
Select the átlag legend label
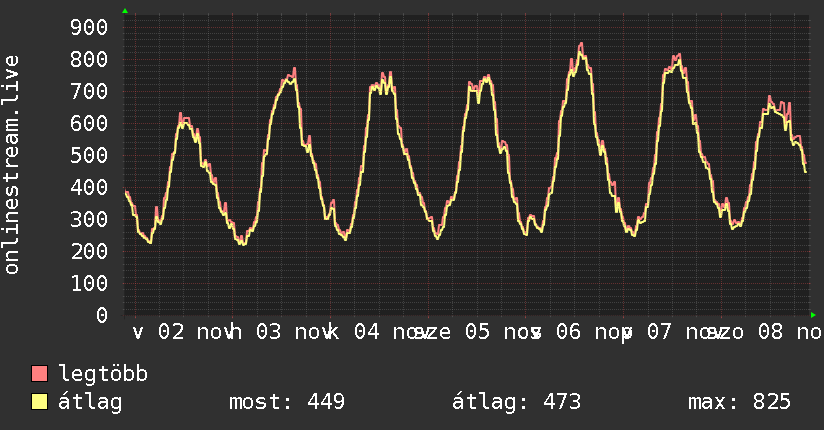(90, 402)
